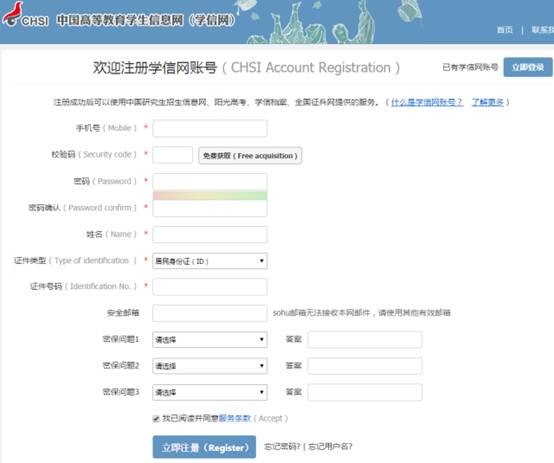Click the 已有学信网账号 text

point(470,67)
